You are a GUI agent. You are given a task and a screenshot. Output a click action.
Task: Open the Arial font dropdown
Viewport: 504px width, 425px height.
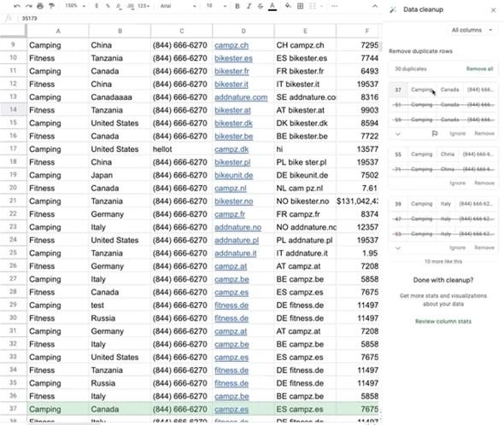click(x=178, y=6)
